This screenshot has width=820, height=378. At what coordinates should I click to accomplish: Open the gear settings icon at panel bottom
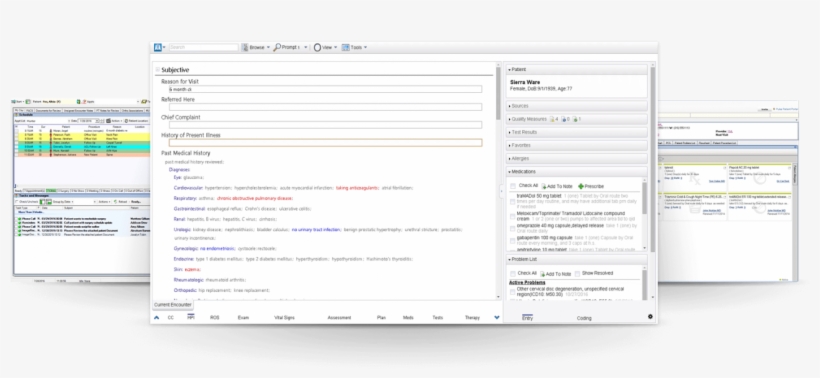tap(650, 317)
